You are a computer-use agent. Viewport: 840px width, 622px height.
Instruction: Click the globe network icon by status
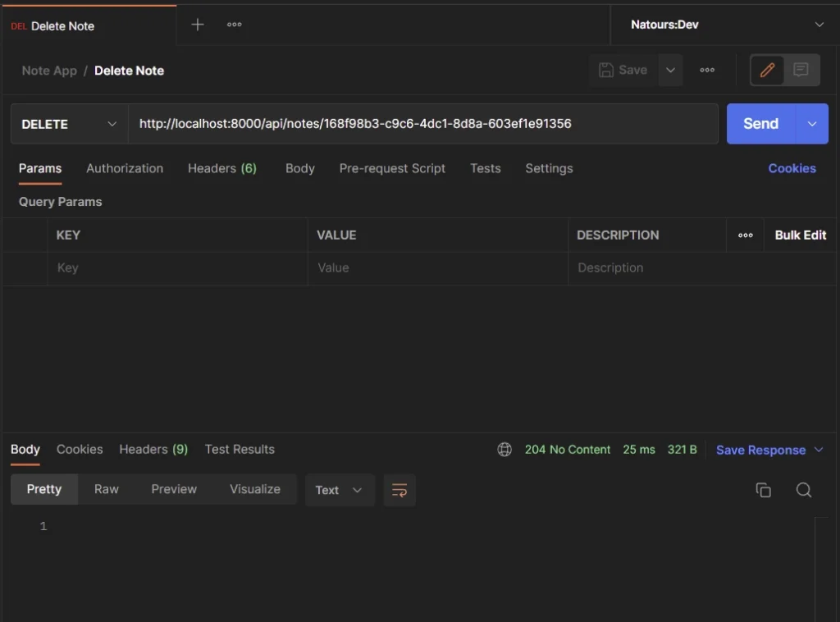tap(504, 450)
